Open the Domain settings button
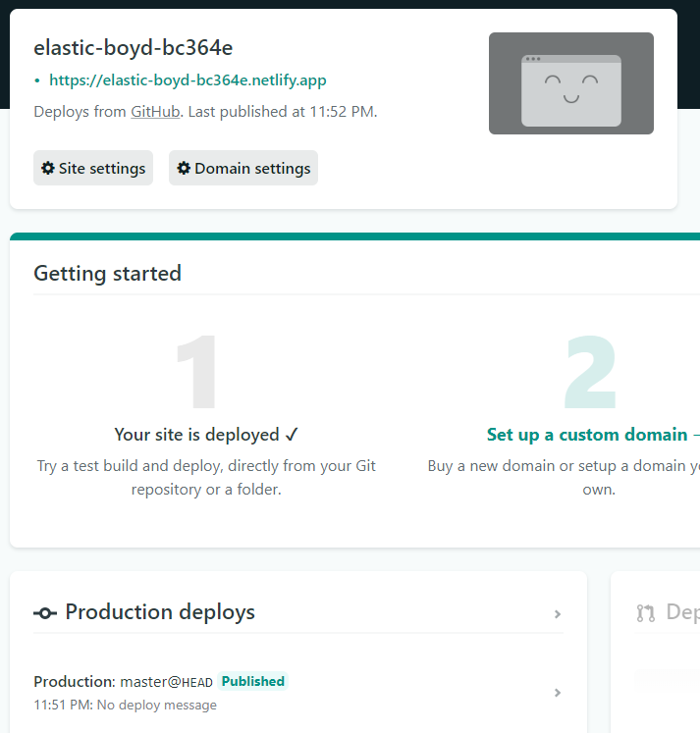 coord(243,168)
